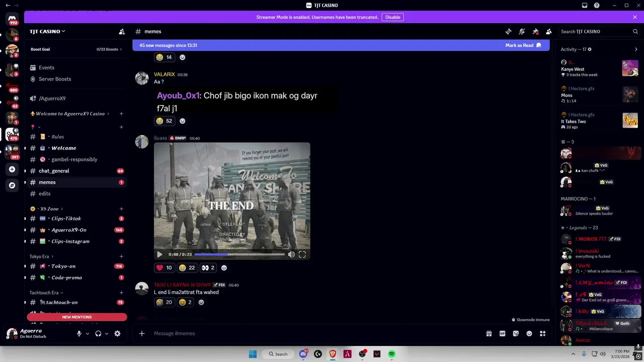Expand Boost Goal progress chevron
The width and height of the screenshot is (644, 362).
point(121,49)
